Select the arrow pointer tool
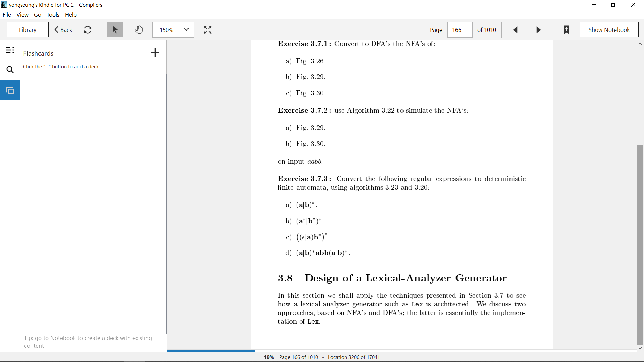 (x=115, y=30)
